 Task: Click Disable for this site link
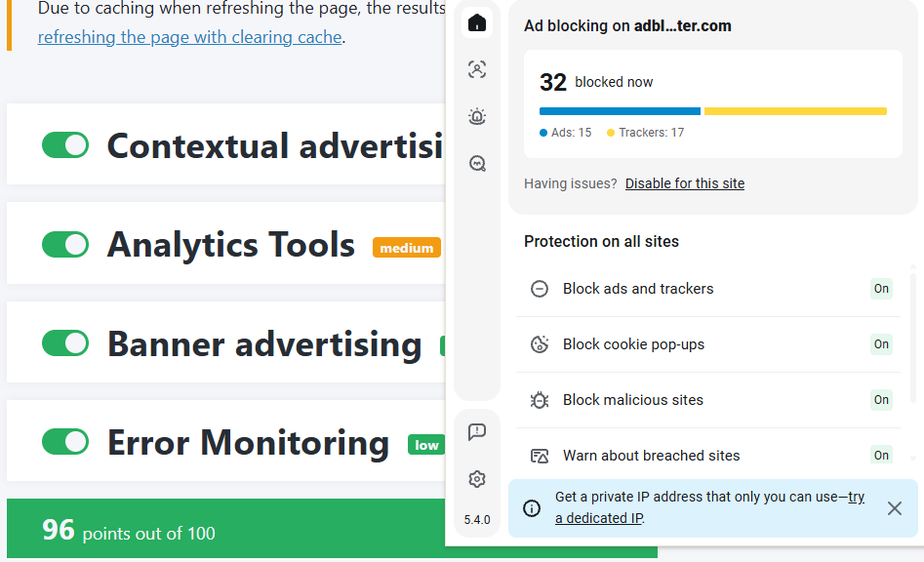(x=685, y=183)
